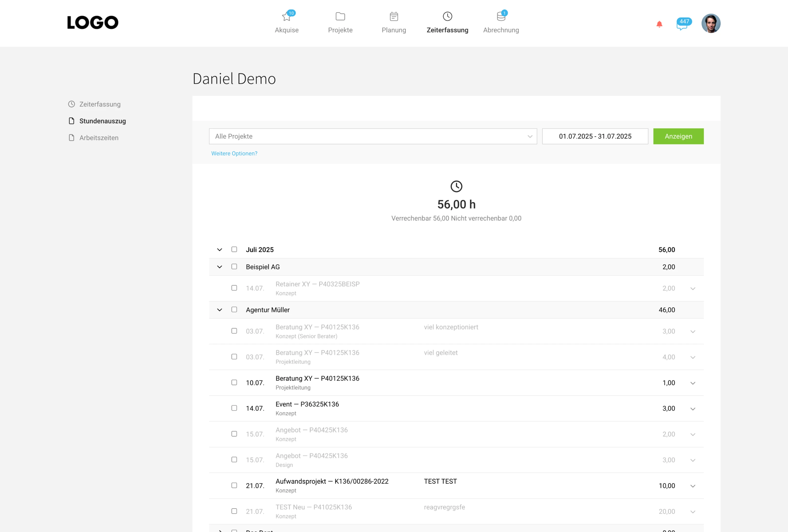
Task: Click the red notification bell
Action: (659, 24)
